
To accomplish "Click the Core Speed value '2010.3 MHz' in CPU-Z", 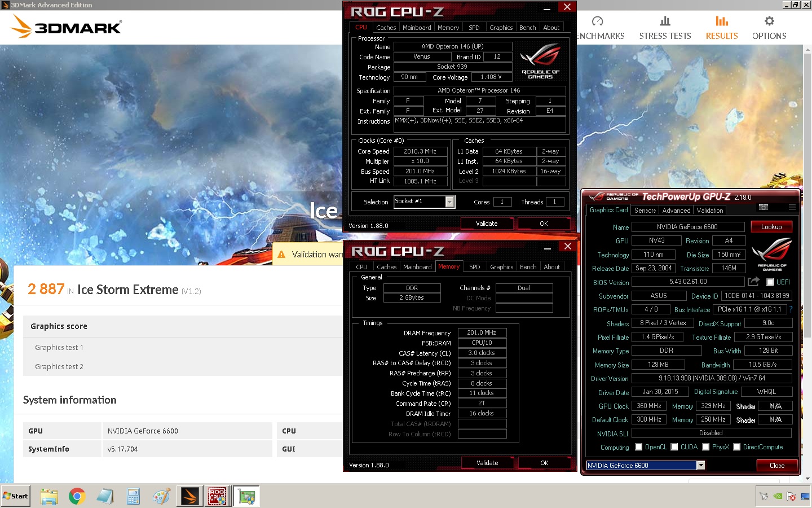I will tap(420, 151).
